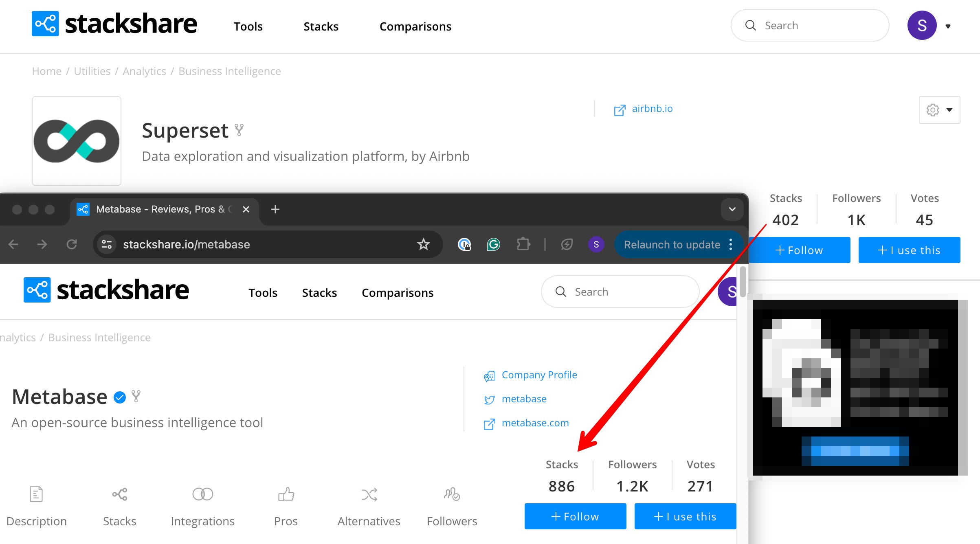Image resolution: width=980 pixels, height=544 pixels.
Task: Open the Chrome profile S avatar
Action: click(596, 244)
